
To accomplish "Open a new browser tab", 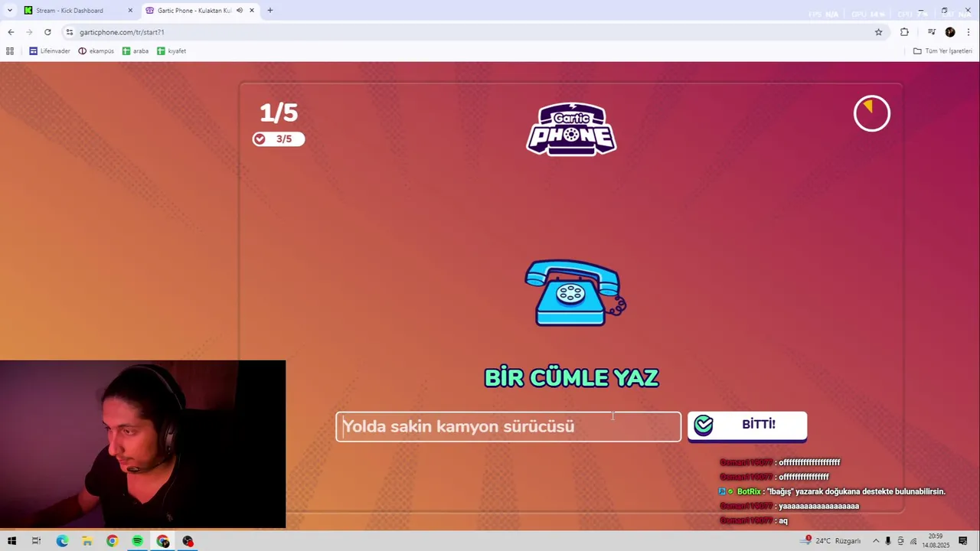I will click(x=270, y=11).
